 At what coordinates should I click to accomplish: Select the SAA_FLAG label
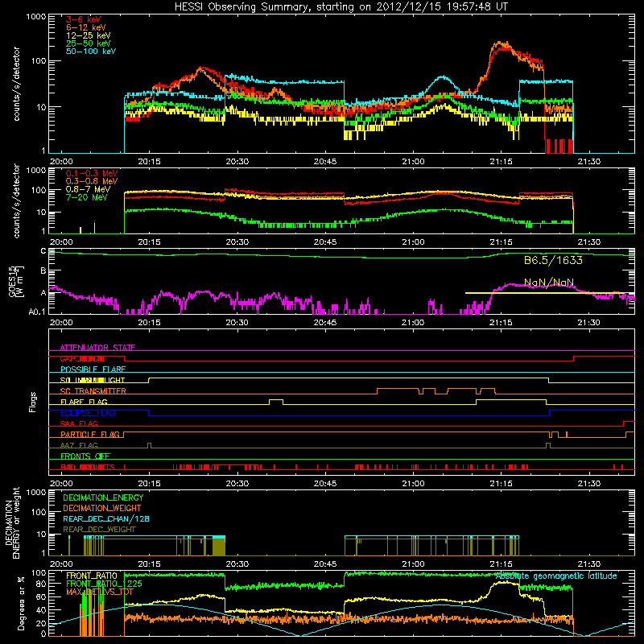pos(79,423)
